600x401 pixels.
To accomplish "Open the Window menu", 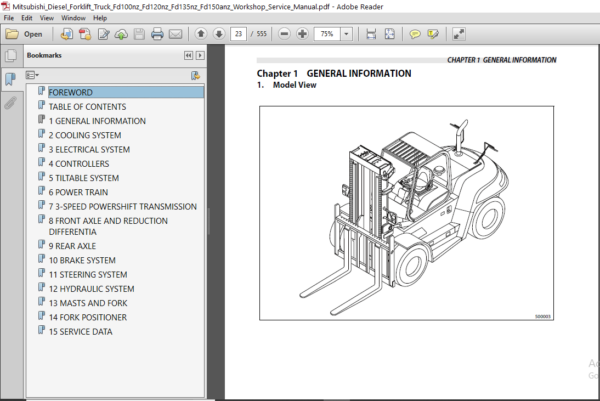I will click(x=73, y=18).
